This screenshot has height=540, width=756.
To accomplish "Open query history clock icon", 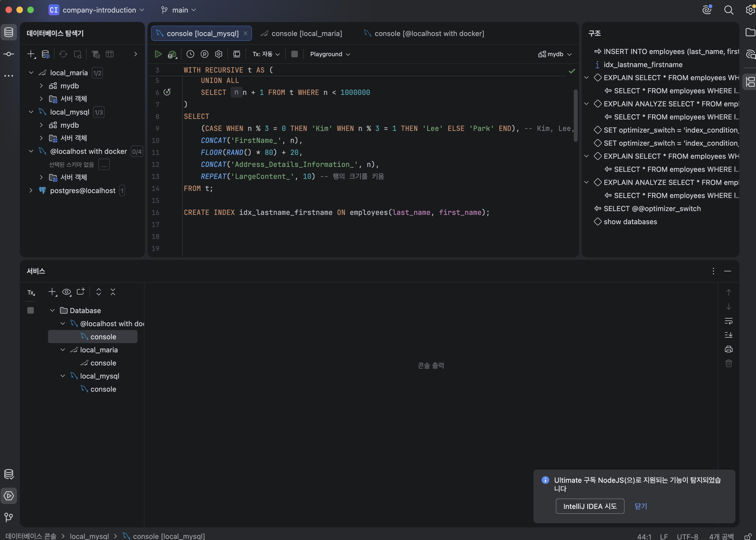I will pyautogui.click(x=190, y=54).
